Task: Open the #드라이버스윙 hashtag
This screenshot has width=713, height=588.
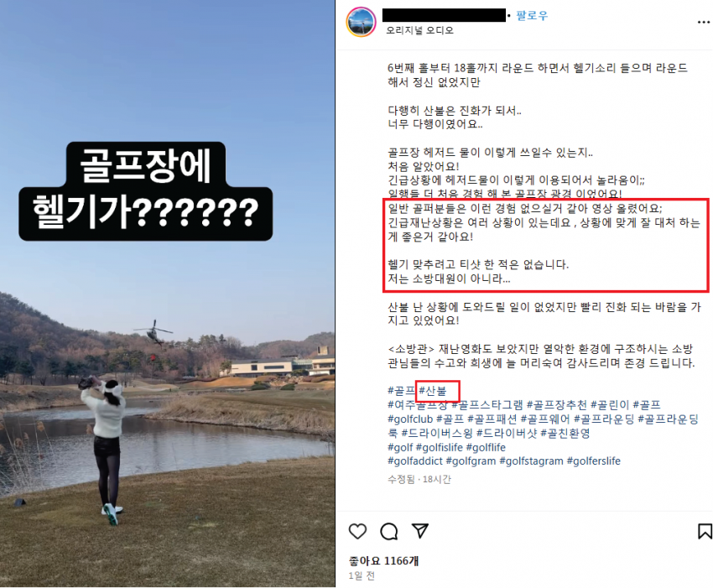Action: 437,434
